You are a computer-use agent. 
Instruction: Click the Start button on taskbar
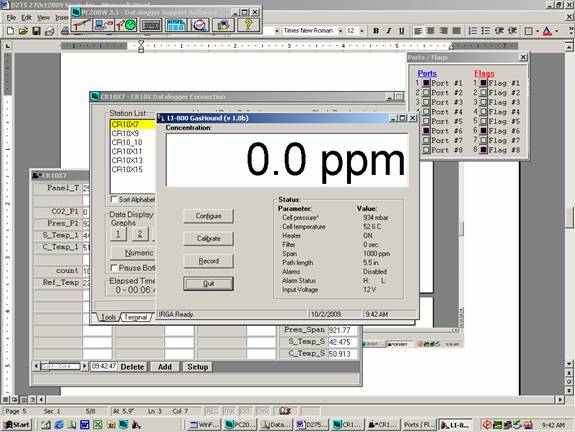pyautogui.click(x=17, y=425)
